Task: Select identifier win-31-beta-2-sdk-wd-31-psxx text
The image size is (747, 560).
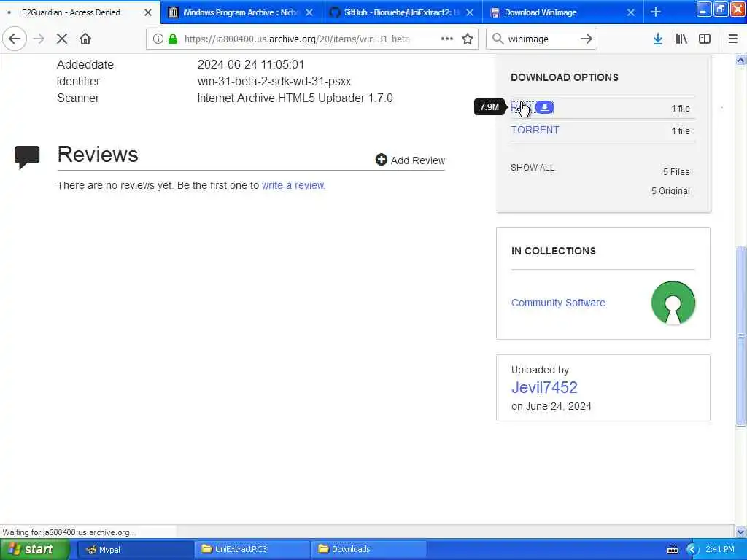Action: click(x=274, y=82)
